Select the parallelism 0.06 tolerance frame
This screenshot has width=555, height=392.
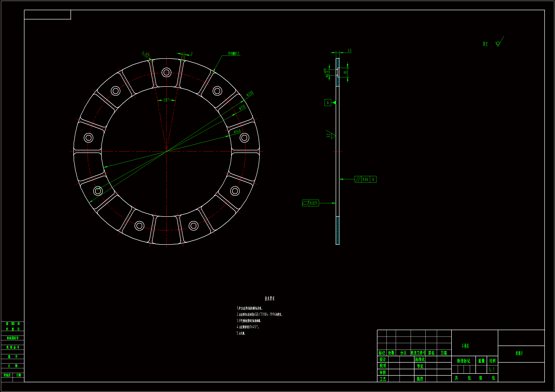pos(365,179)
